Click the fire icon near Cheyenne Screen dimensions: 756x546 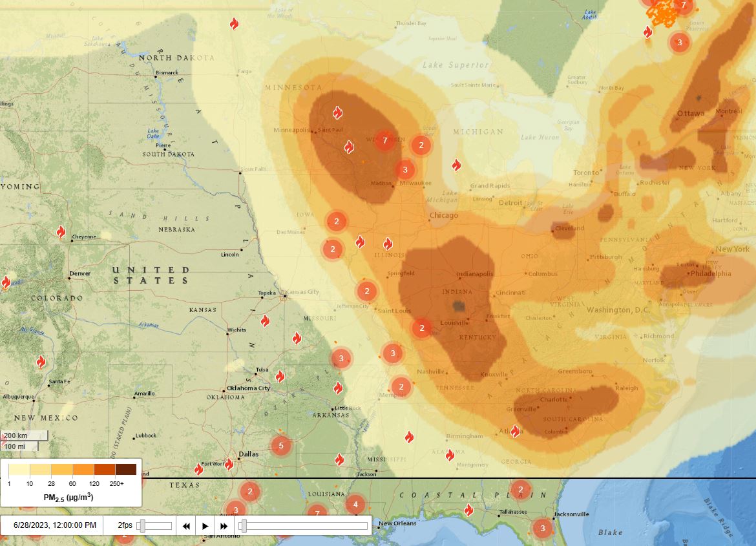[61, 231]
